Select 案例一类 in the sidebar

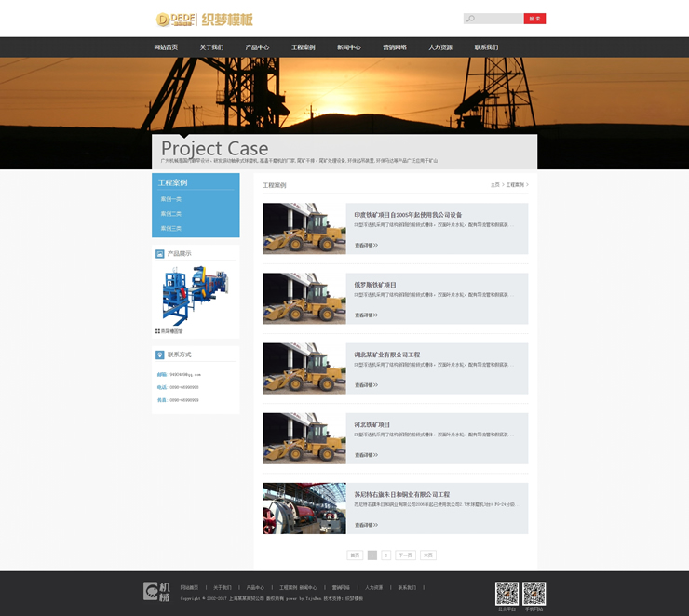click(x=171, y=199)
